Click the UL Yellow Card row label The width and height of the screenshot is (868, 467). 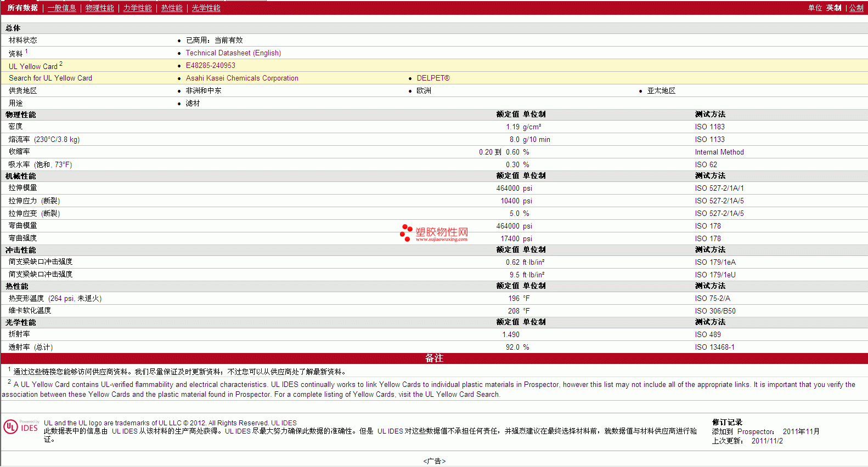click(36, 66)
